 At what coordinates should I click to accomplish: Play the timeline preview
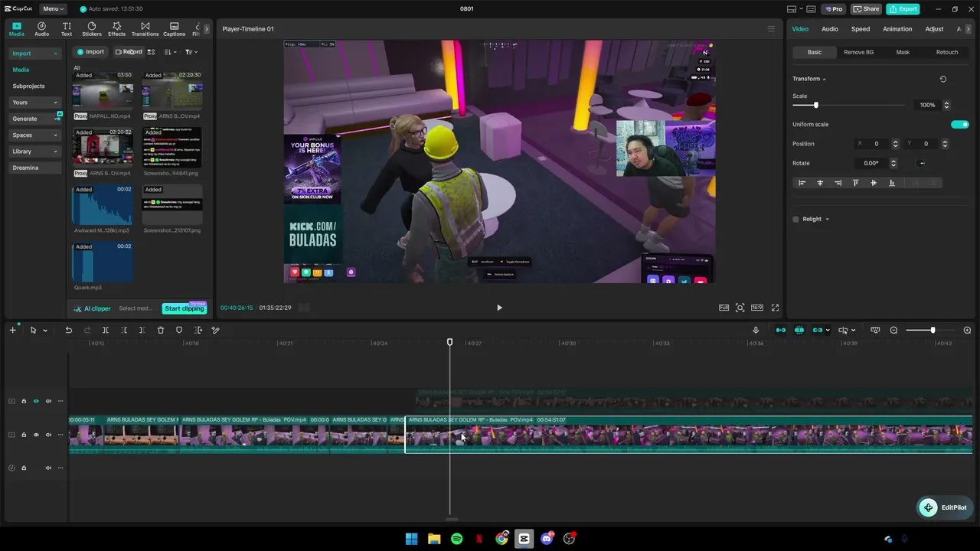click(499, 308)
